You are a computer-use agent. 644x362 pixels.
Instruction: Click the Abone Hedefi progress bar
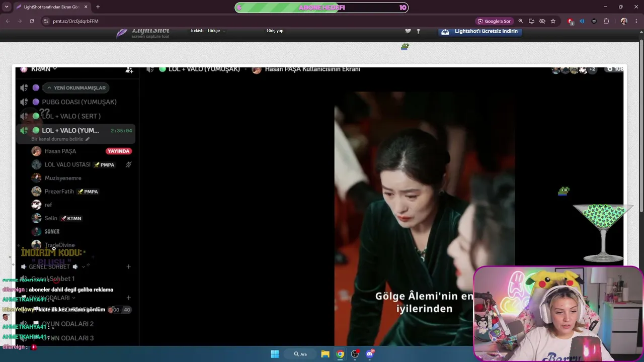321,8
